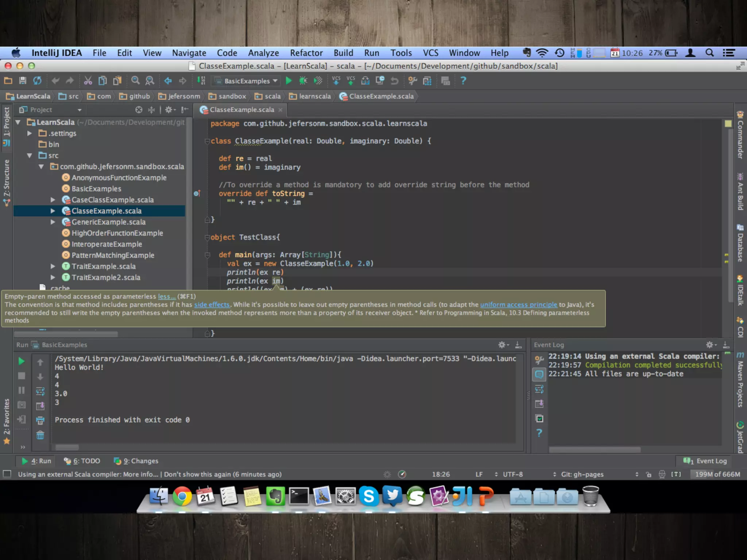747x560 pixels.
Task: Click the print icon in Run console
Action: click(x=40, y=420)
